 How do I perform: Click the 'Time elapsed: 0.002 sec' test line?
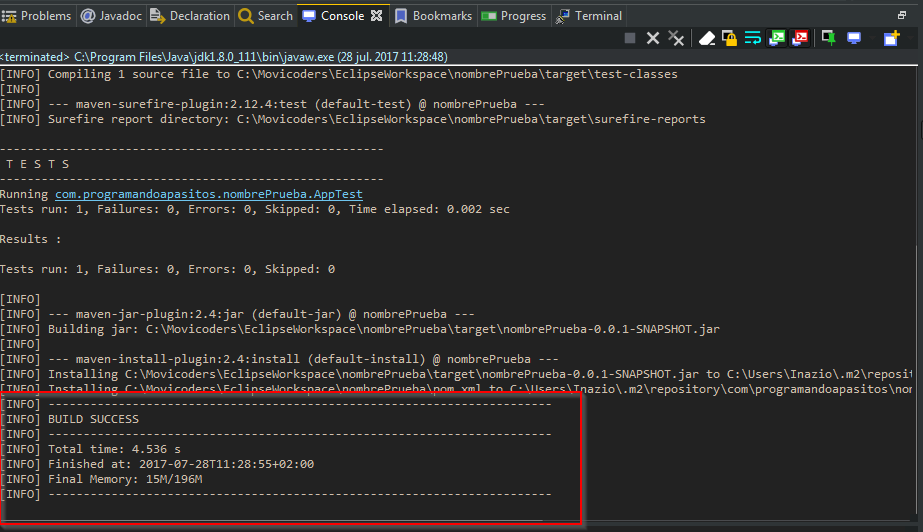pos(255,209)
